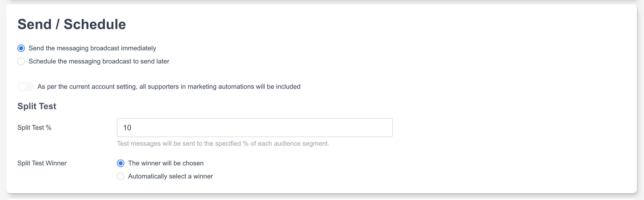644x200 pixels.
Task: Click the 'Split Test %' field label
Action: coord(34,128)
